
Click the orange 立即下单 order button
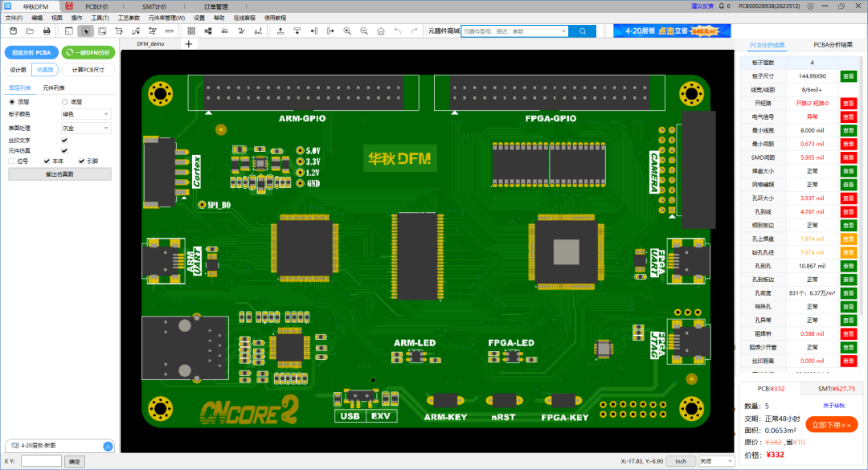[831, 424]
